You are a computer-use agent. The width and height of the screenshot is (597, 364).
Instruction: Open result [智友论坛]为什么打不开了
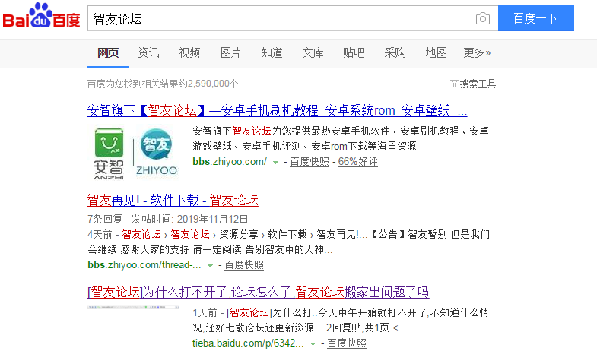(259, 292)
